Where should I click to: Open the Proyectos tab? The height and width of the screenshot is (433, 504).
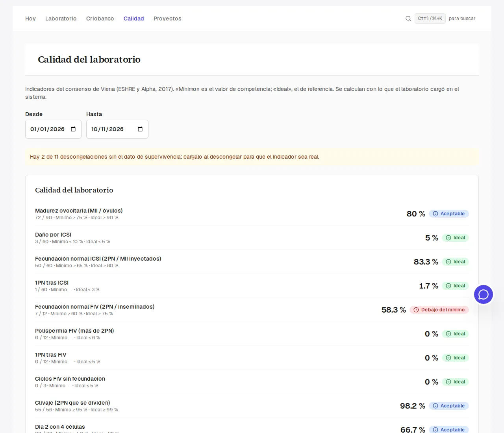[167, 19]
